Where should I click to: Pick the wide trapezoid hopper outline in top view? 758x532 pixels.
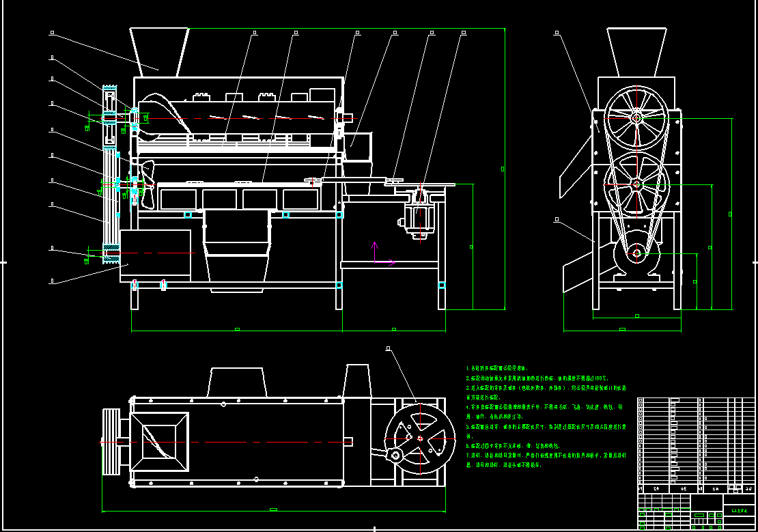(237, 382)
